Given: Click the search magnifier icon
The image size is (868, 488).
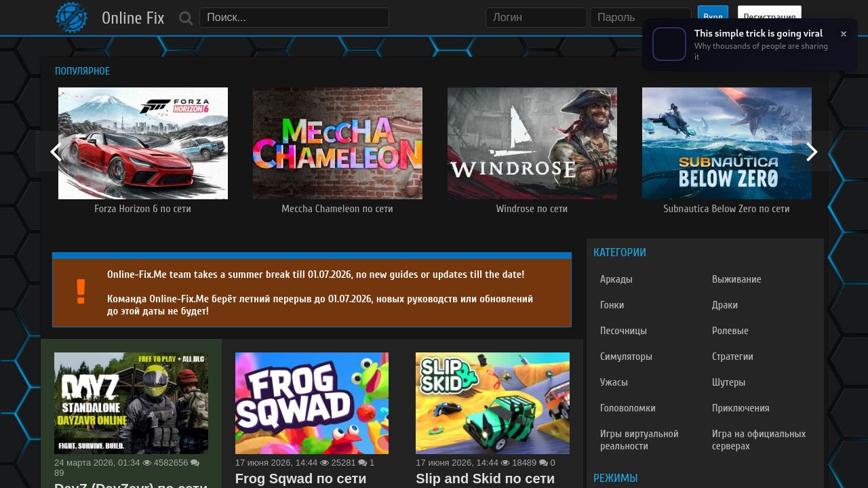Looking at the screenshot, I should 186,18.
